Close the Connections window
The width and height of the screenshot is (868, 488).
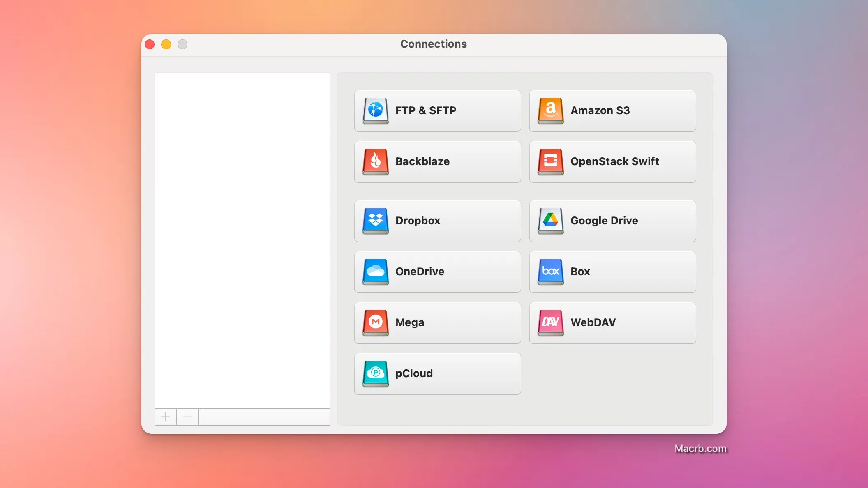click(150, 44)
